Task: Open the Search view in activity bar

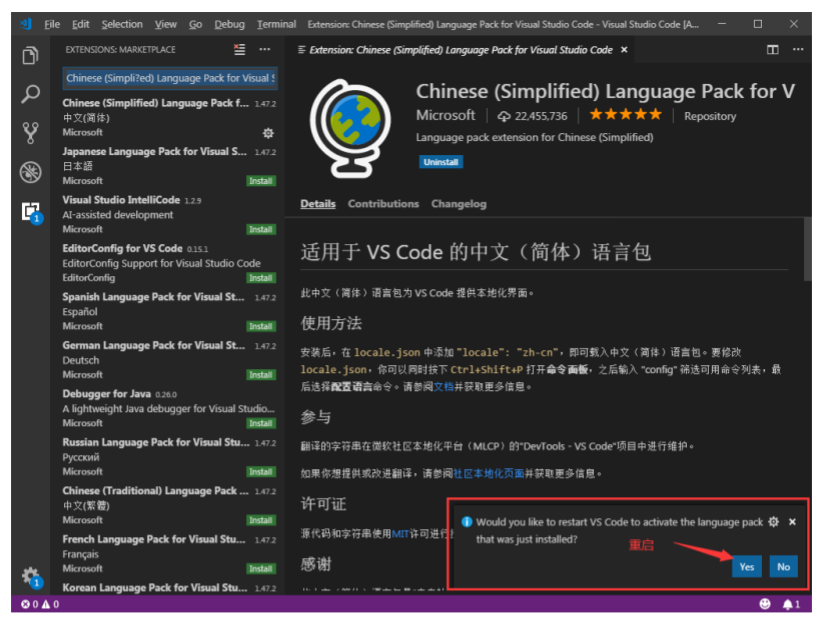Action: point(30,94)
